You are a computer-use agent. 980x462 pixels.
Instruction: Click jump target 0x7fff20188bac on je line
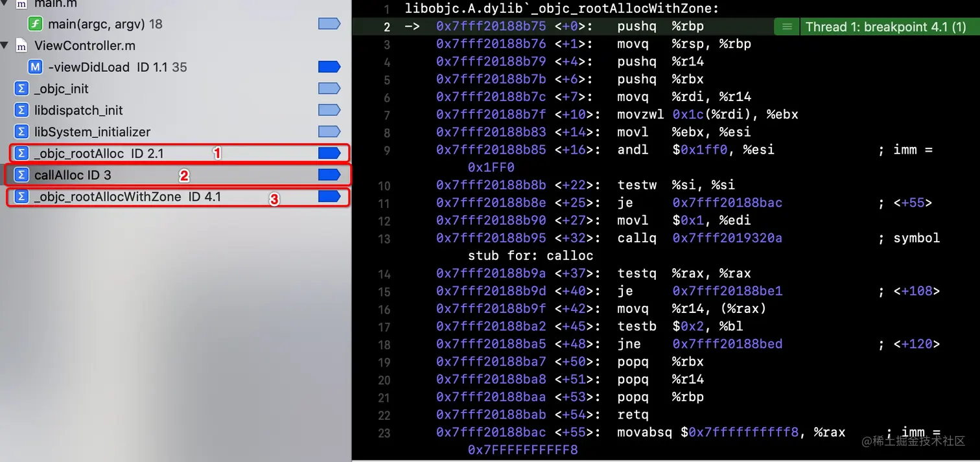click(727, 203)
